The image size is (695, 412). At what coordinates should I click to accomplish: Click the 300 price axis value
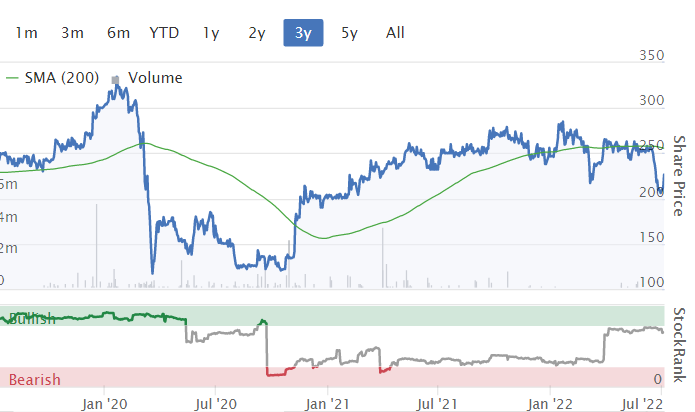click(x=652, y=101)
